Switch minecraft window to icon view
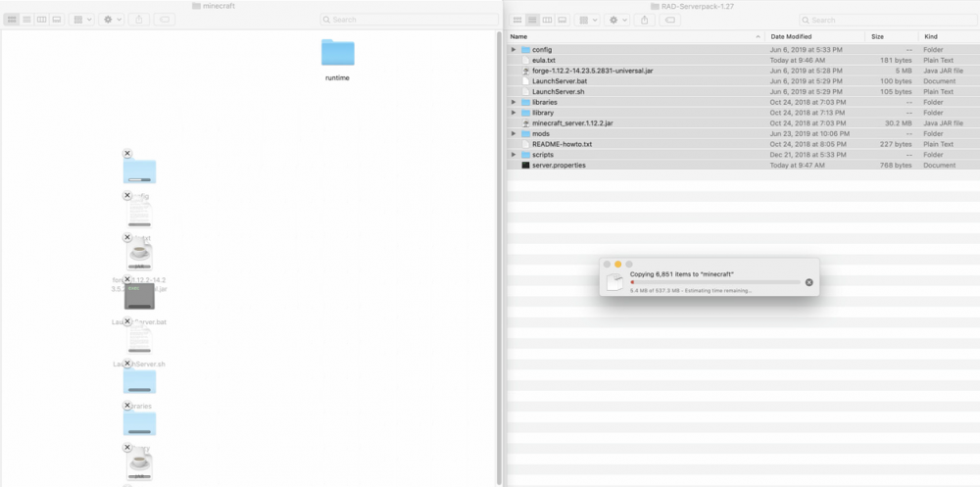 click(x=12, y=20)
